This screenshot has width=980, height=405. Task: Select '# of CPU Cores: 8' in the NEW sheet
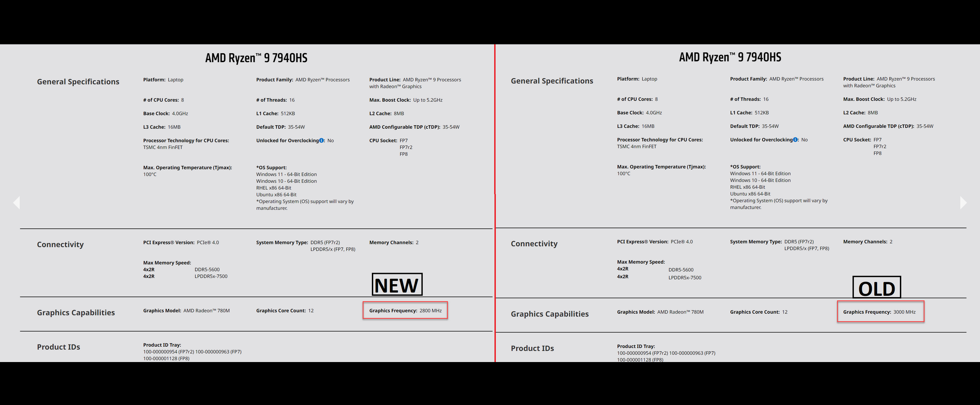click(163, 100)
